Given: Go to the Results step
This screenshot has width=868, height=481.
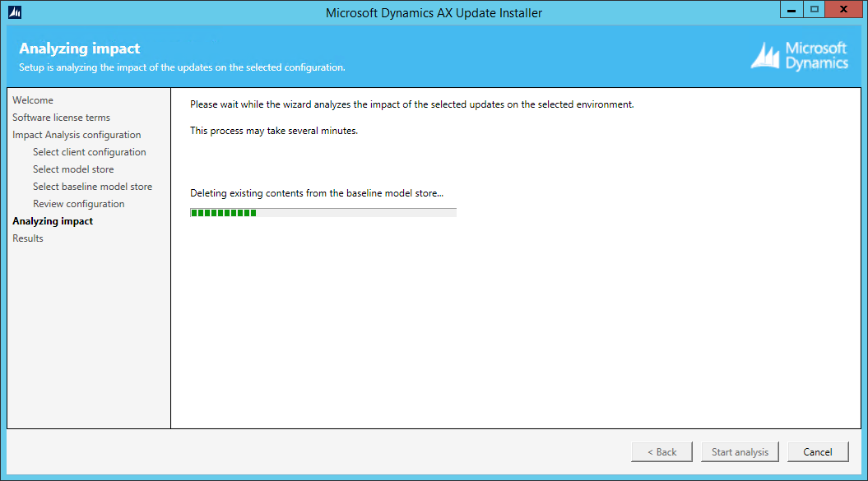Looking at the screenshot, I should [x=28, y=238].
